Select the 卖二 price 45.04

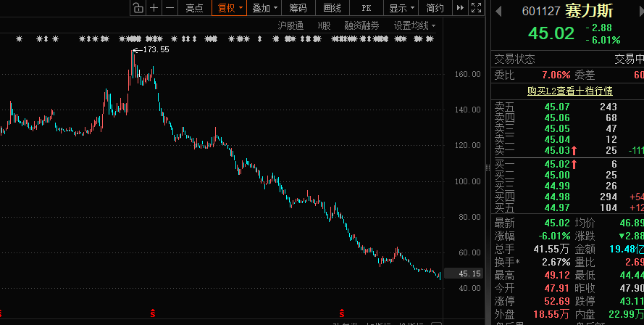pos(557,139)
